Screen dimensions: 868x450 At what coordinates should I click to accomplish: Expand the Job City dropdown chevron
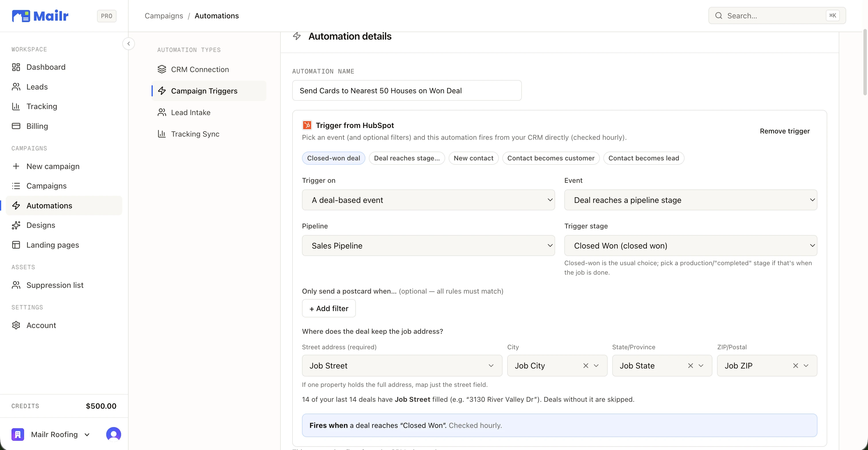point(596,366)
